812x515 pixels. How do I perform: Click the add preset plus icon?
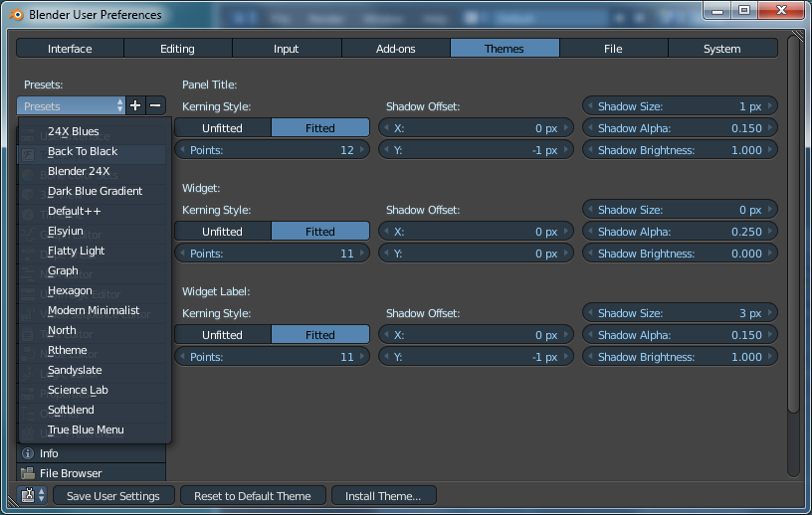pos(135,106)
